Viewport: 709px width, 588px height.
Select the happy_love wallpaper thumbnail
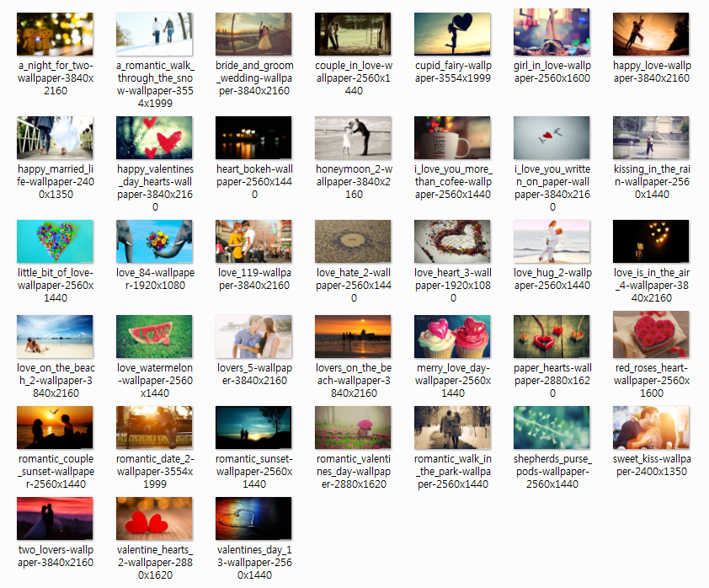pos(651,34)
